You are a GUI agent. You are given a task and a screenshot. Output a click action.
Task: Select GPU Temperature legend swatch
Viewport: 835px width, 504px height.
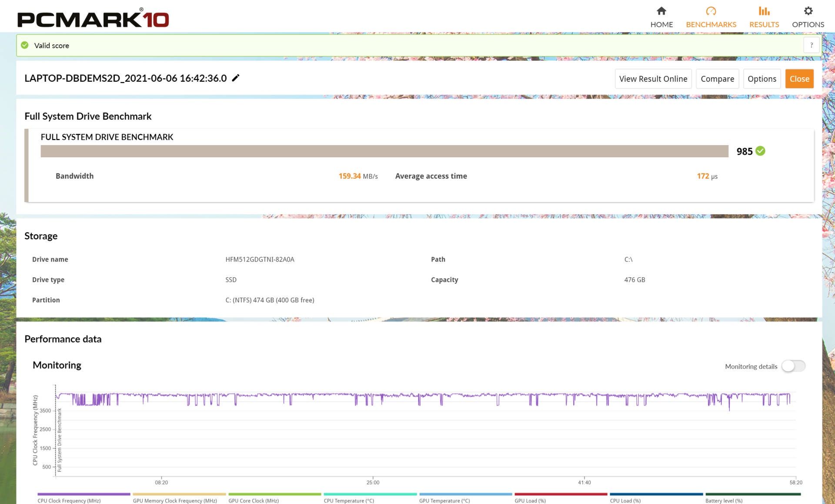pos(466,494)
